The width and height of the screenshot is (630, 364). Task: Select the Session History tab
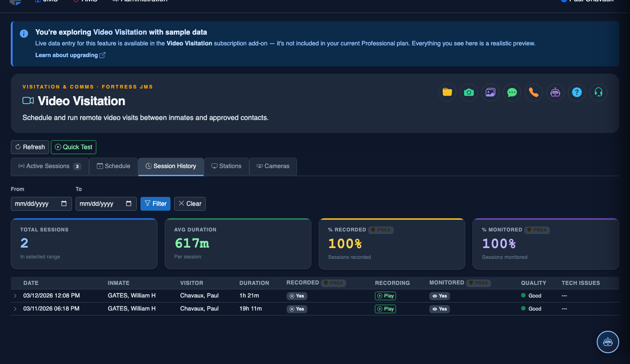click(171, 166)
